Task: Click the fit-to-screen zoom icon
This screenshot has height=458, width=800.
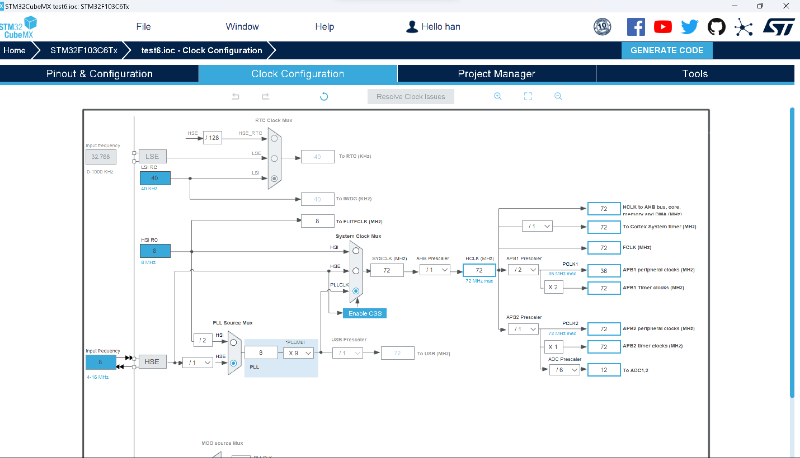Action: pyautogui.click(x=528, y=96)
